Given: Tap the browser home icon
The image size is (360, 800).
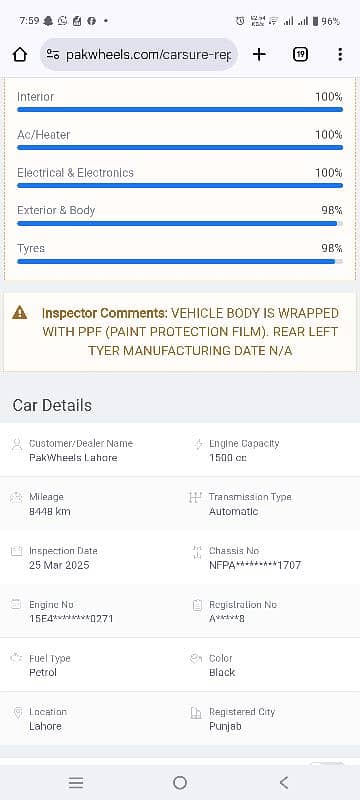Looking at the screenshot, I should (x=19, y=55).
